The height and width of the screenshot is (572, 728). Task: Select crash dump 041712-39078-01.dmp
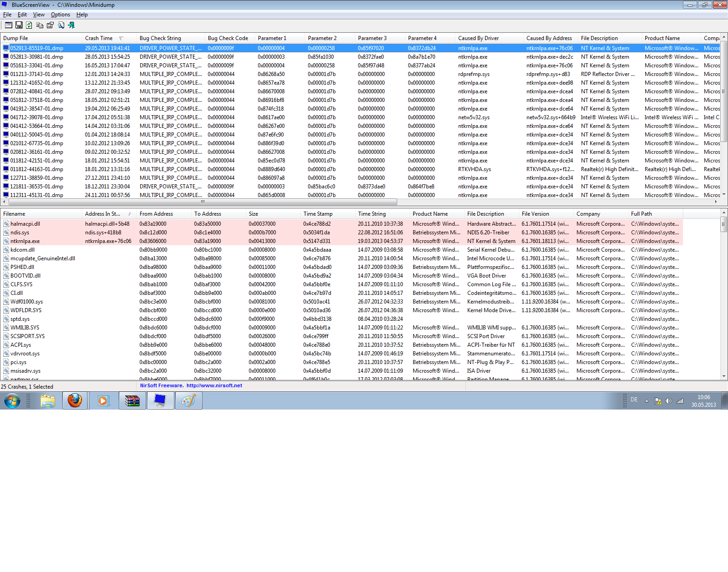(37, 117)
